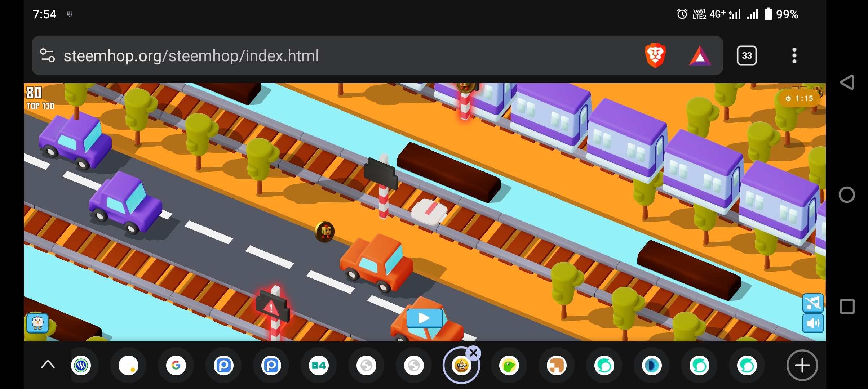Click the 'TOP 130' high score text
The image size is (868, 389).
pyautogui.click(x=40, y=106)
